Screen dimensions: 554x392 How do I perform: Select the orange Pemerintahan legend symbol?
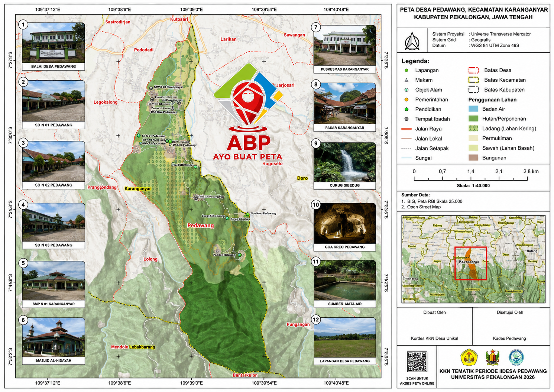tap(406, 100)
